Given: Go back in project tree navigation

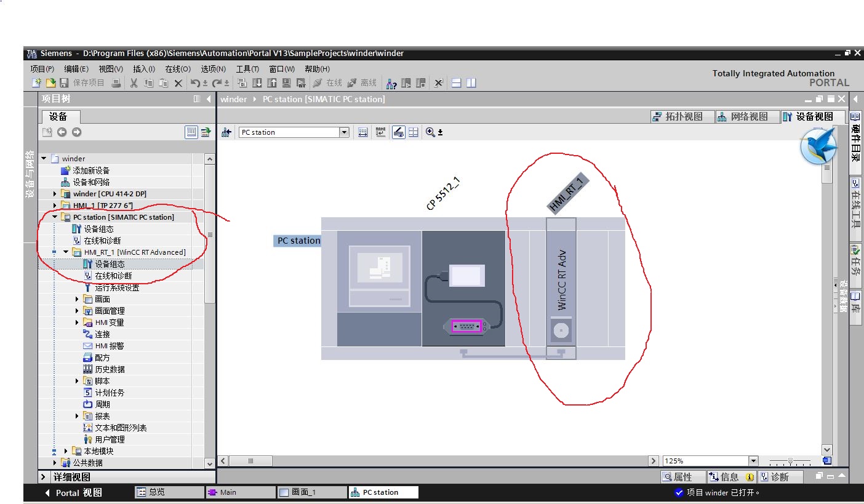Looking at the screenshot, I should tap(62, 132).
